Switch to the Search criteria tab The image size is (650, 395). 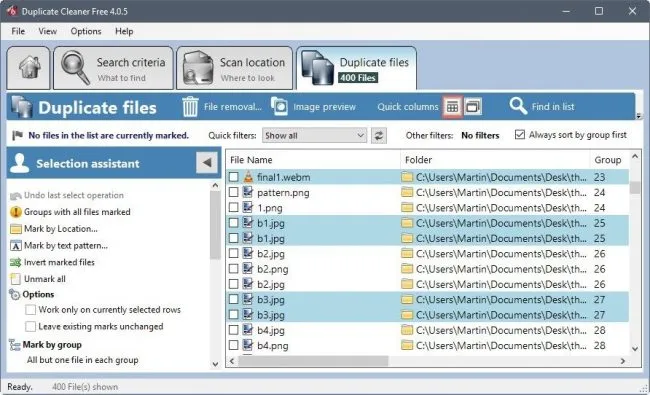tap(113, 68)
